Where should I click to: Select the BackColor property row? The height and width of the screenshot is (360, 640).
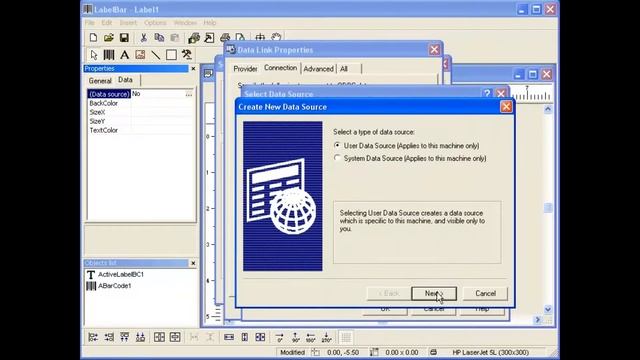pyautogui.click(x=140, y=103)
